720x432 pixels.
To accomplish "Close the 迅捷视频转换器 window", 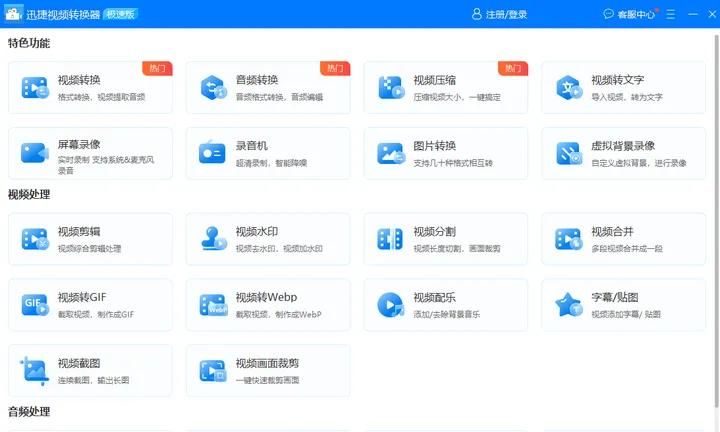I will [x=713, y=14].
